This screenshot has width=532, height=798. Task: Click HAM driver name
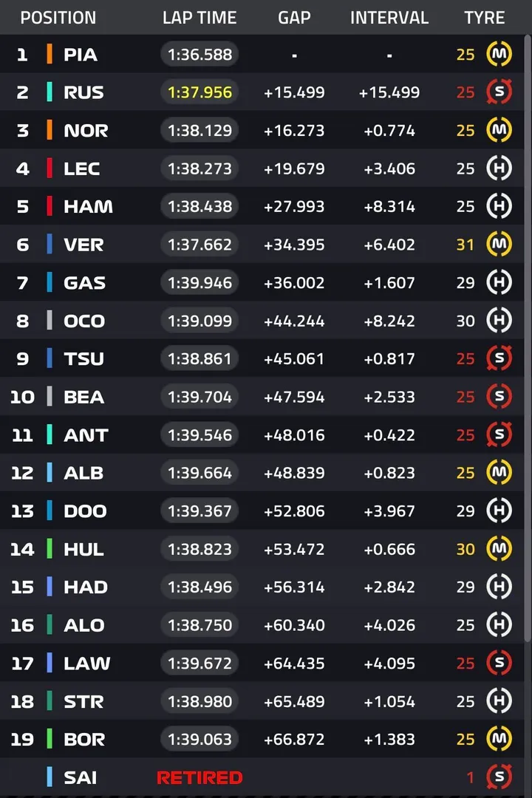[x=88, y=207]
